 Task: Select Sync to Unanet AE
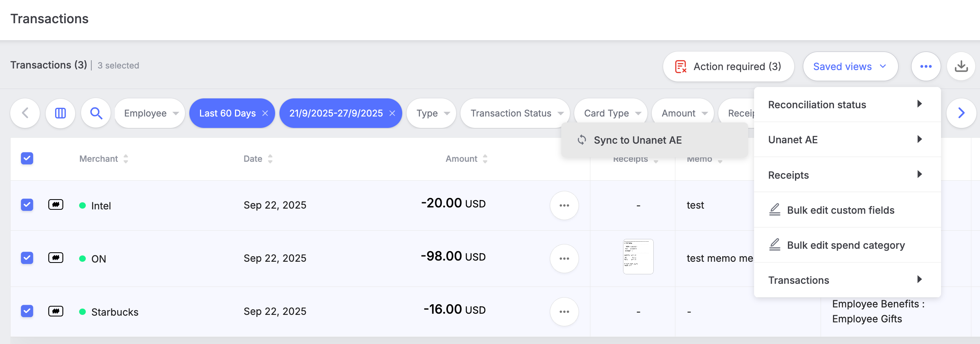637,140
